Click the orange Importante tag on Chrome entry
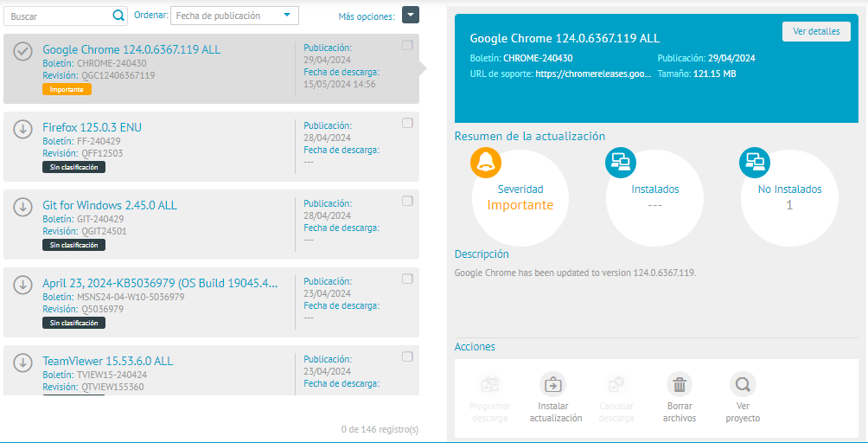This screenshot has height=443, width=868. (67, 89)
